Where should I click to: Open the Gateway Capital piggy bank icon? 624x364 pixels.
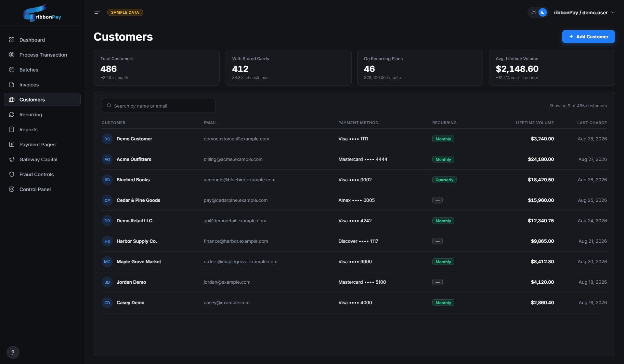point(12,159)
